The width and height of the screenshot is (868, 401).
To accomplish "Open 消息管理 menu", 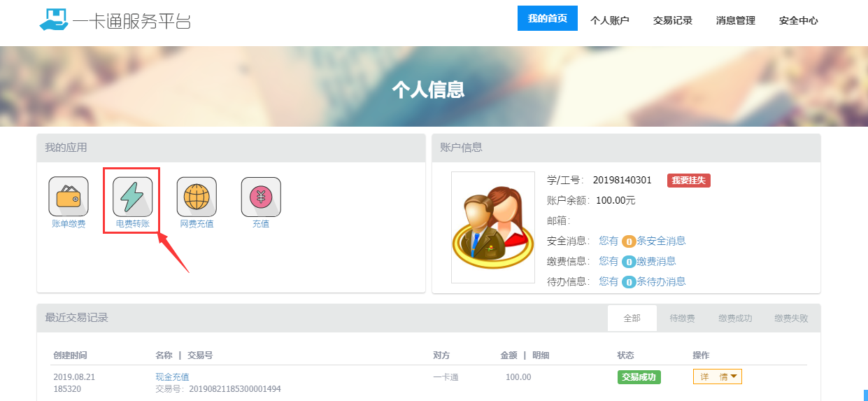I will click(x=736, y=20).
